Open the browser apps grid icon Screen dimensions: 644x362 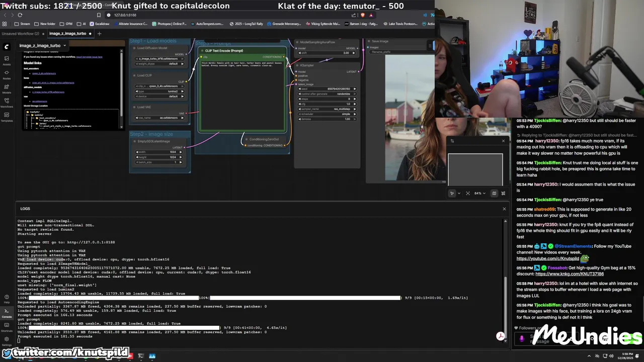[5, 24]
